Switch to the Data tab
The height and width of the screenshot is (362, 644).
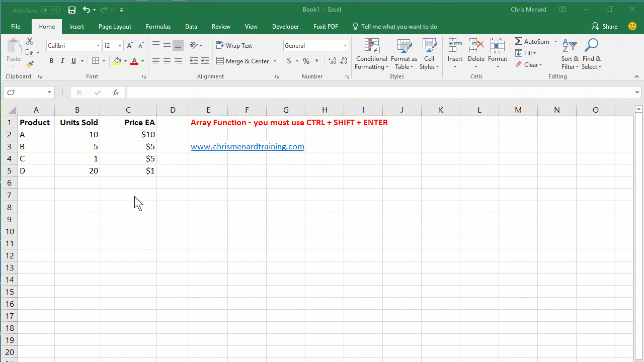click(x=191, y=27)
